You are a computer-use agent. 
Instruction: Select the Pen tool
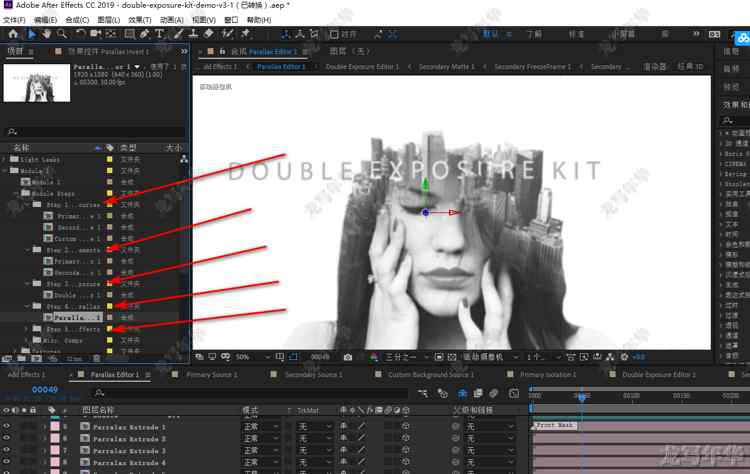pos(144,34)
